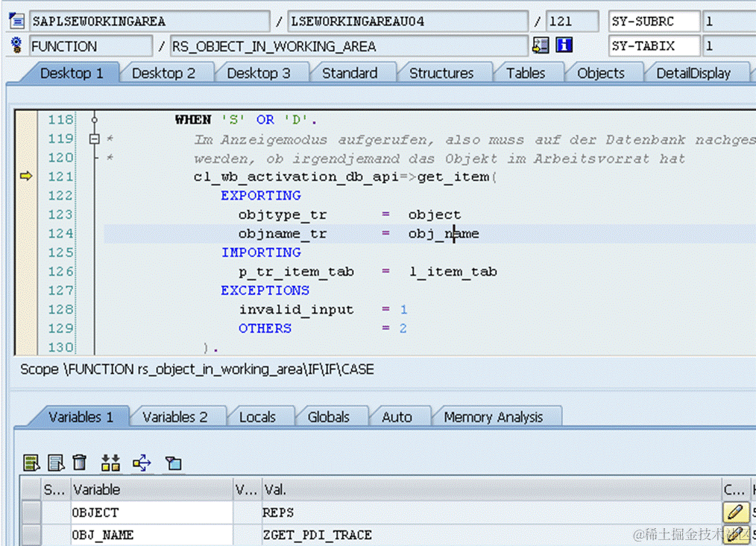Click the WHEN keyword on line 118
The width and height of the screenshot is (756, 546).
(x=193, y=119)
